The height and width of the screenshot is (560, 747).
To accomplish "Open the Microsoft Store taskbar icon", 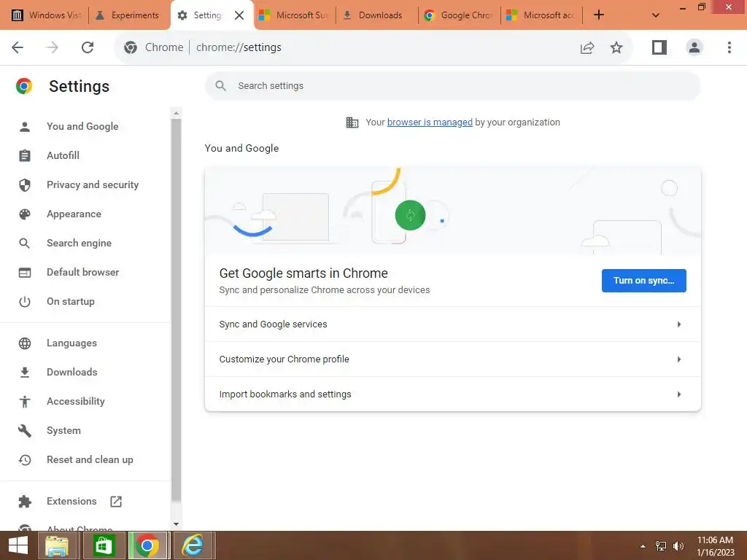I will tap(104, 545).
